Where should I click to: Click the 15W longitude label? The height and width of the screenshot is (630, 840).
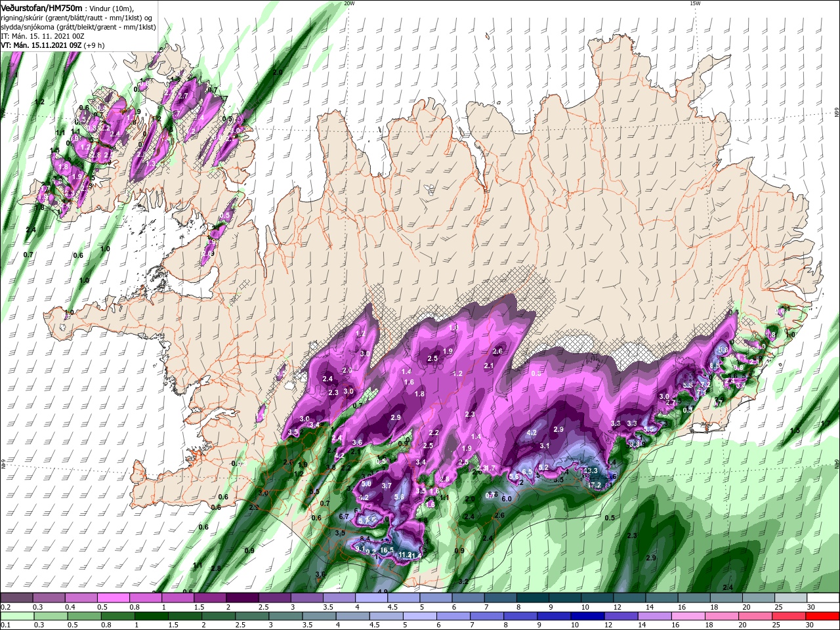[x=695, y=3]
